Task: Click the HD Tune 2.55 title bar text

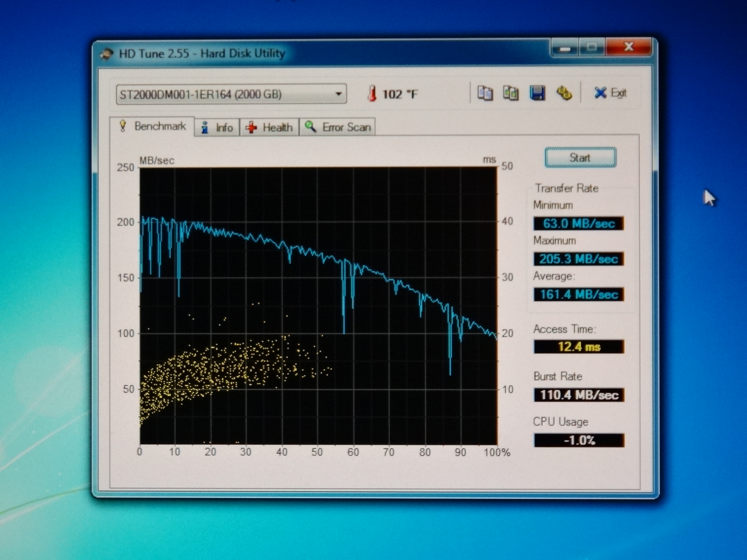Action: click(x=202, y=53)
